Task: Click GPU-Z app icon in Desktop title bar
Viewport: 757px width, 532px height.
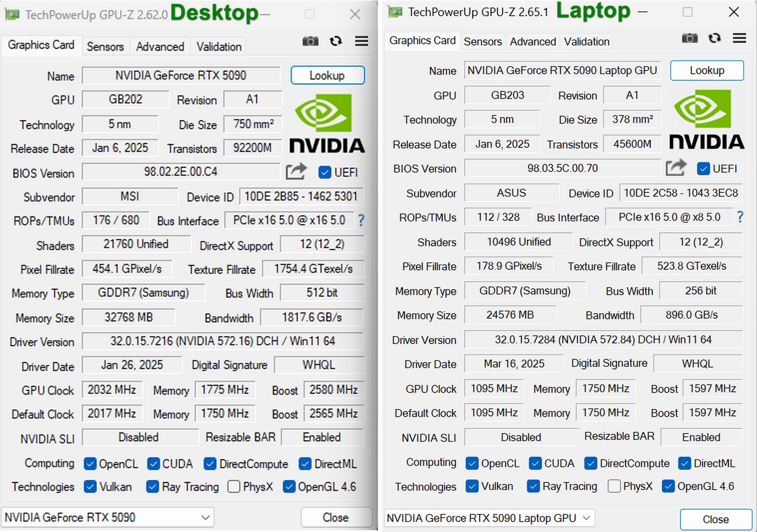Action: (x=12, y=14)
